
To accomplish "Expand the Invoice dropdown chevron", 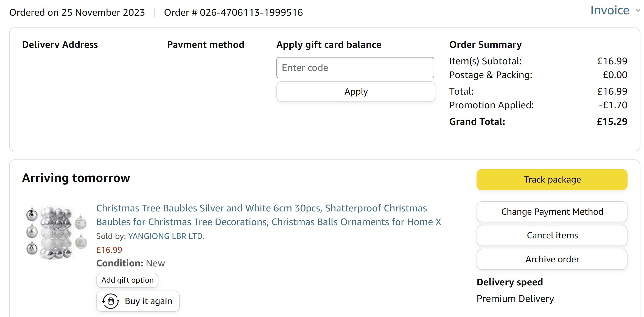I will coord(638,11).
